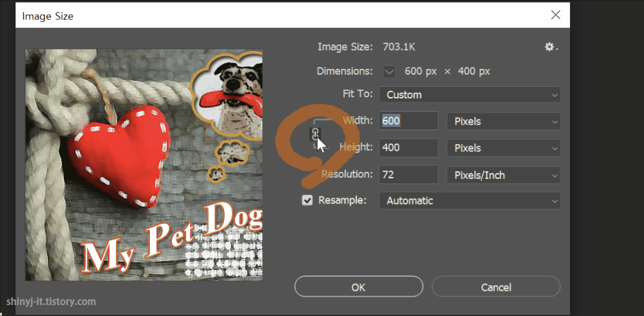Screen dimensions: 644x316
Task: Click the Height input field showing 400
Action: [x=409, y=147]
